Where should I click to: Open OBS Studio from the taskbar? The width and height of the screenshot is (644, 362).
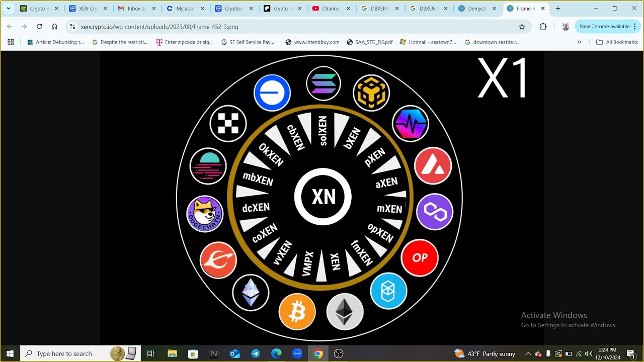pos(339,353)
